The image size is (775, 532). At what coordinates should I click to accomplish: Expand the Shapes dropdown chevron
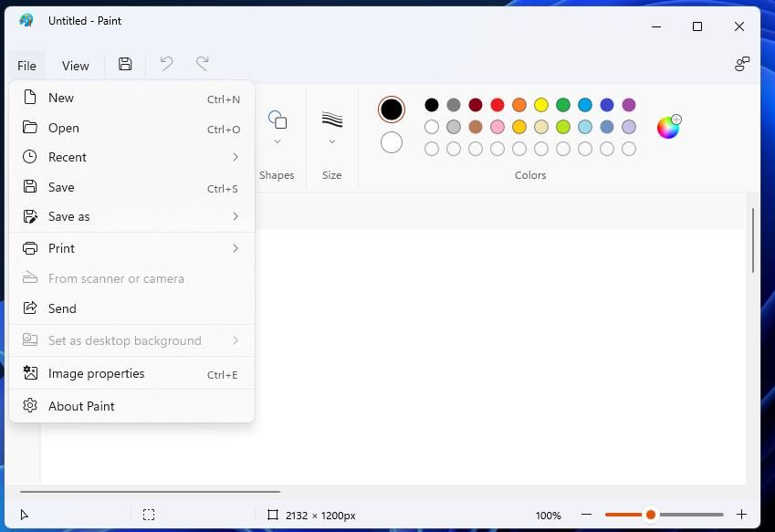[x=278, y=141]
